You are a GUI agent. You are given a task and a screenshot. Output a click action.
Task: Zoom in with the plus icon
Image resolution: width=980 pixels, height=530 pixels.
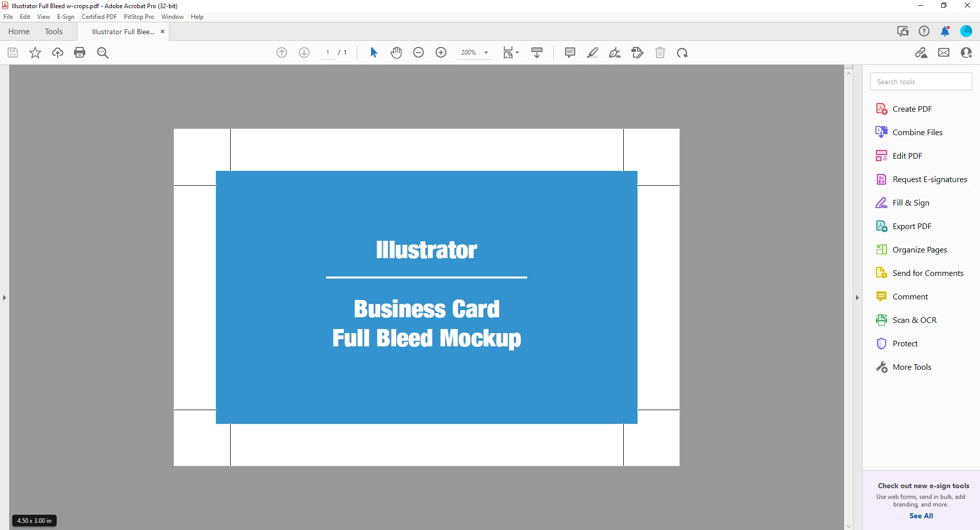click(441, 53)
